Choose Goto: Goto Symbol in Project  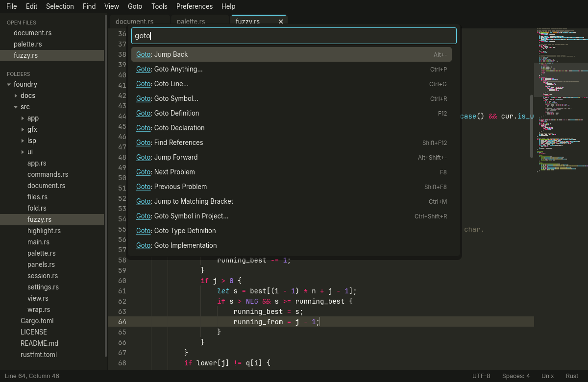(292, 216)
